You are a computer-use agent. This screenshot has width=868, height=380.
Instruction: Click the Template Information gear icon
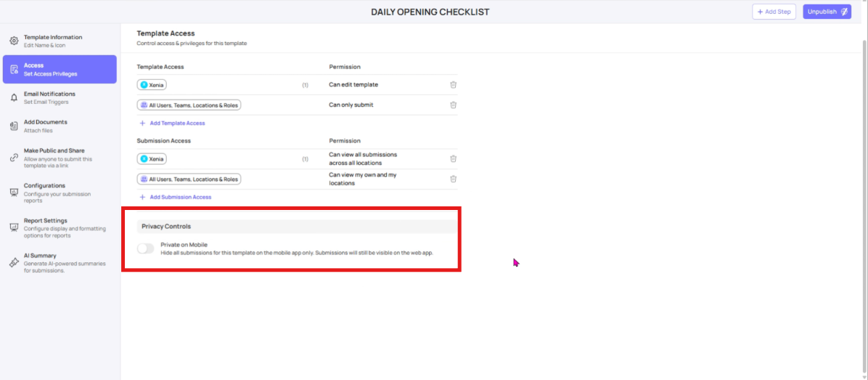pyautogui.click(x=14, y=41)
